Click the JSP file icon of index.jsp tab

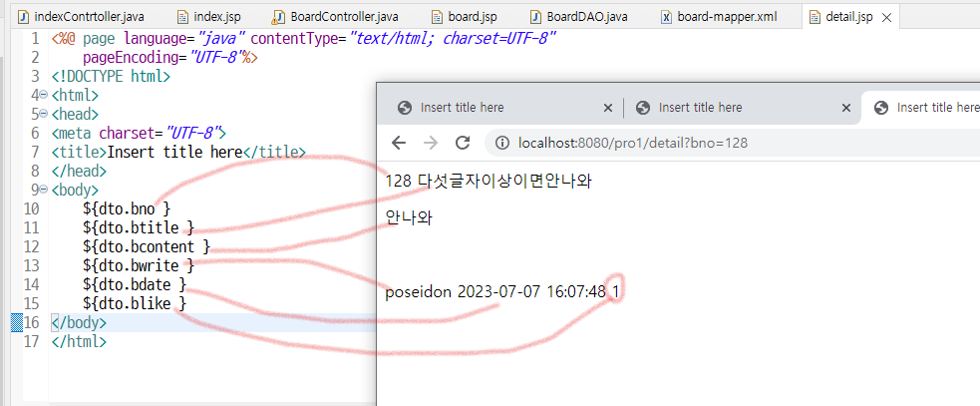182,16
